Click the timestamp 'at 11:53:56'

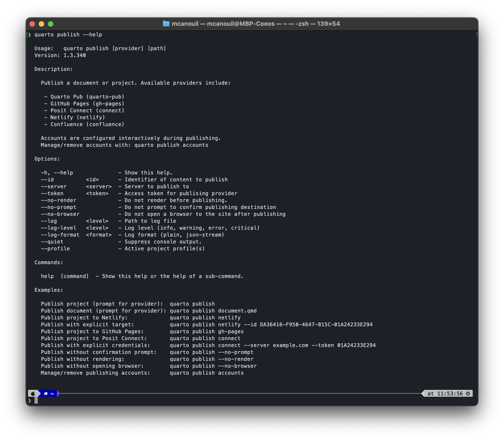(x=445, y=394)
